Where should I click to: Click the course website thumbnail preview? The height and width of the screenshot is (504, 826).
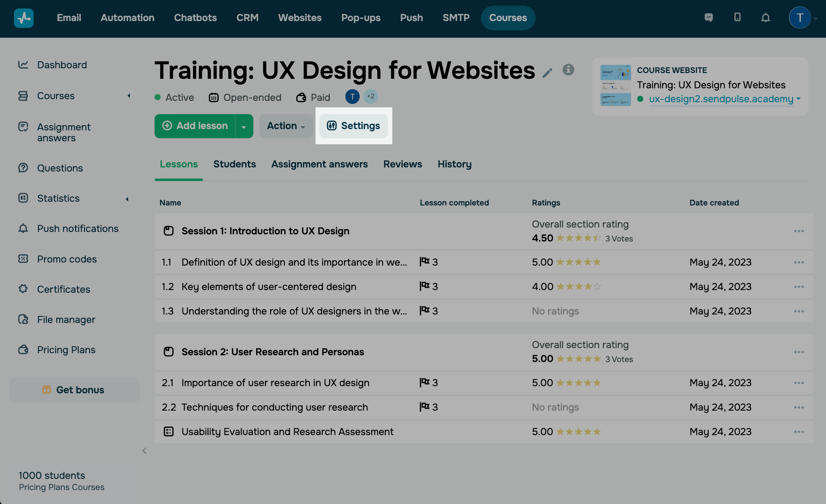pos(615,86)
